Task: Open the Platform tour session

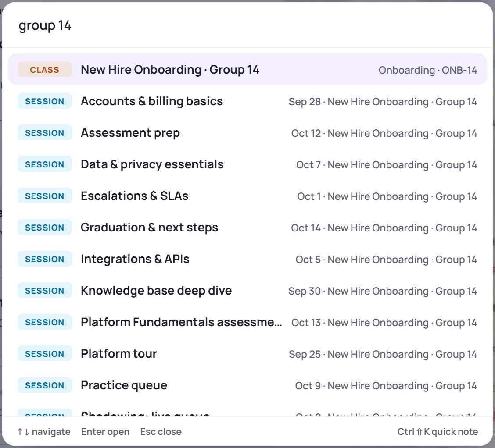Action: pyautogui.click(x=247, y=353)
